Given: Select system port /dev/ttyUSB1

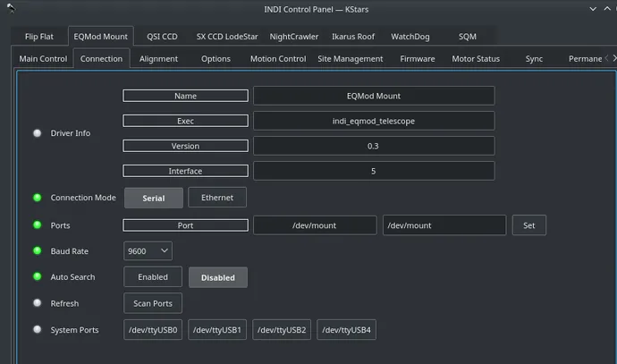Looking at the screenshot, I should pyautogui.click(x=217, y=330).
